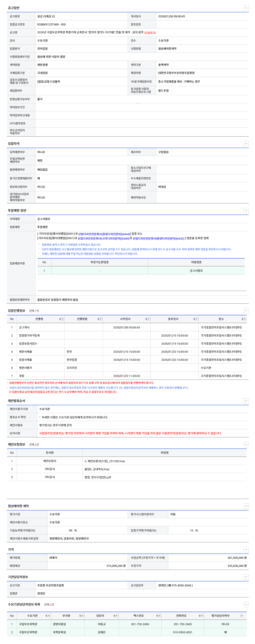Open the 부서명 column filter dropdown
255x644 pixels.
pyautogui.click(x=83, y=616)
